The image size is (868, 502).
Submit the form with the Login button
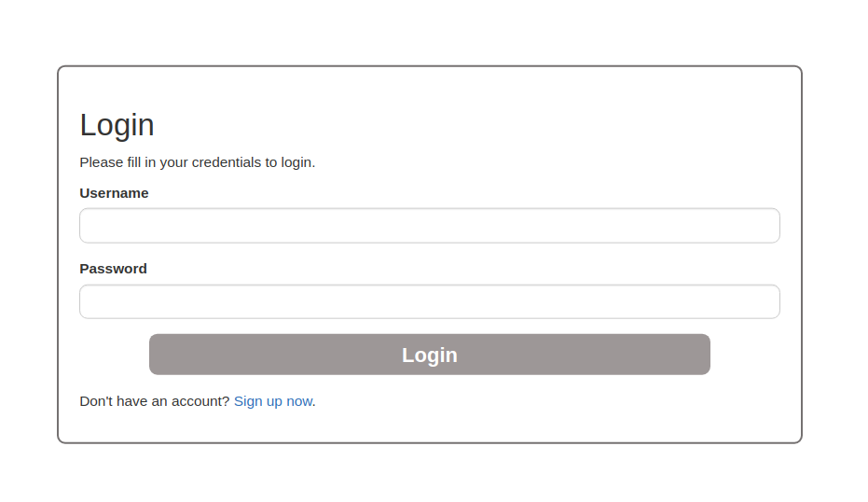(430, 355)
